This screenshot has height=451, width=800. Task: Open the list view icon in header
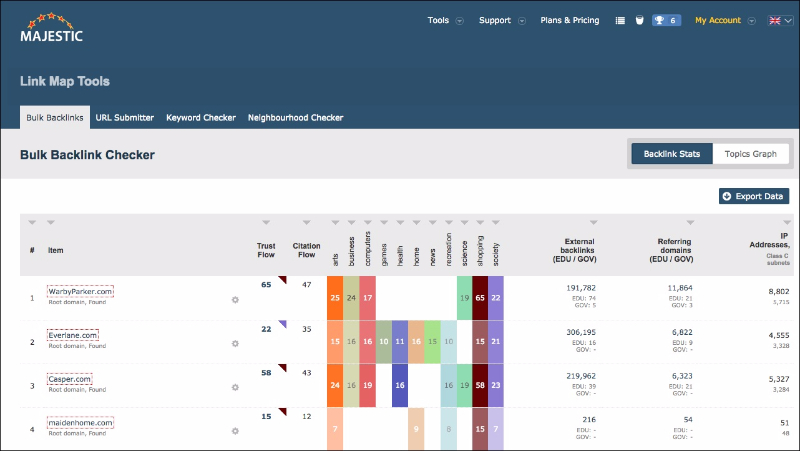[620, 20]
